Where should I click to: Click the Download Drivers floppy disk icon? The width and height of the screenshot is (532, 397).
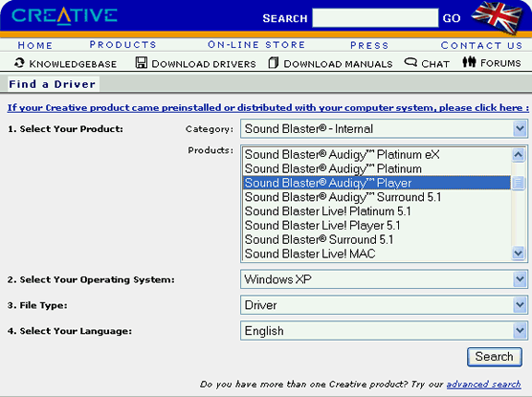(142, 63)
